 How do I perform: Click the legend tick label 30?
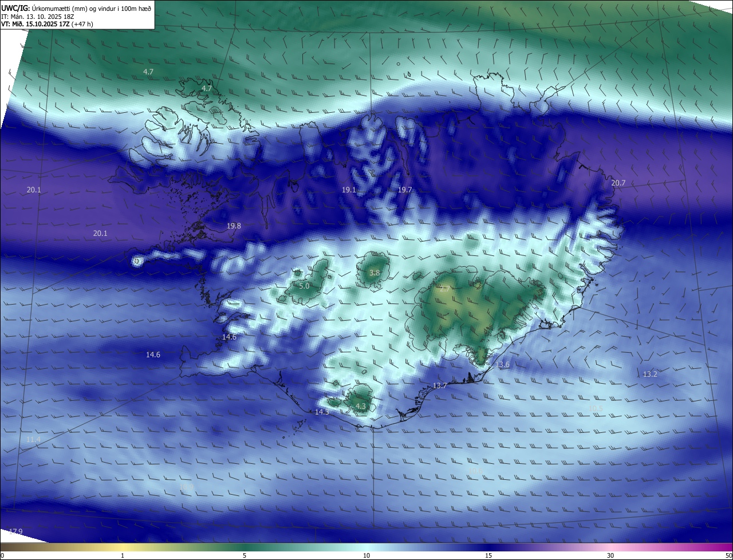click(610, 556)
